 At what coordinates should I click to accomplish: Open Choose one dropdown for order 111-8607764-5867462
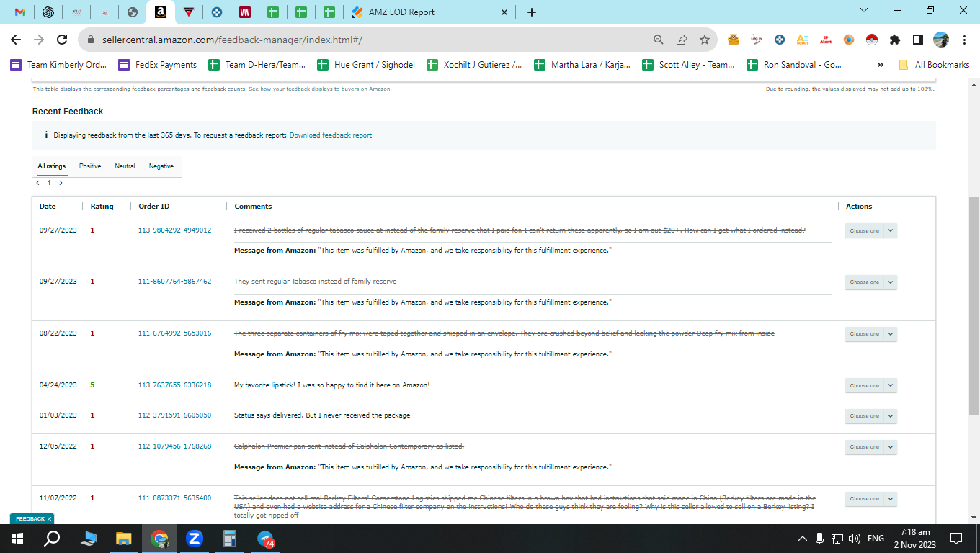tap(870, 282)
